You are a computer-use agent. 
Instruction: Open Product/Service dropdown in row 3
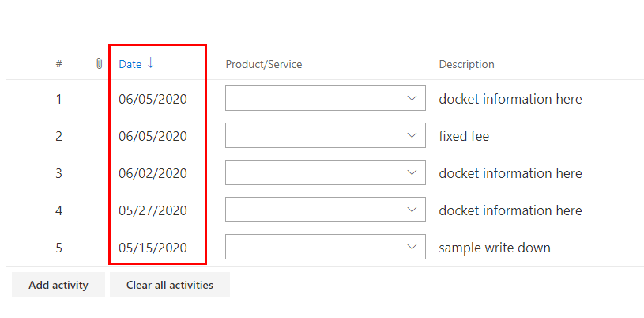pyautogui.click(x=411, y=173)
